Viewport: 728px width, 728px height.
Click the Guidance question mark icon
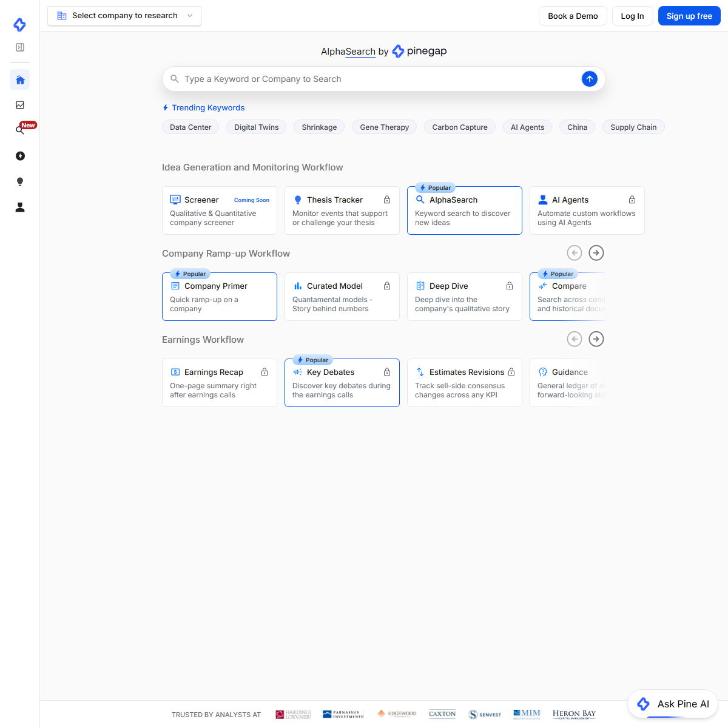pos(543,372)
